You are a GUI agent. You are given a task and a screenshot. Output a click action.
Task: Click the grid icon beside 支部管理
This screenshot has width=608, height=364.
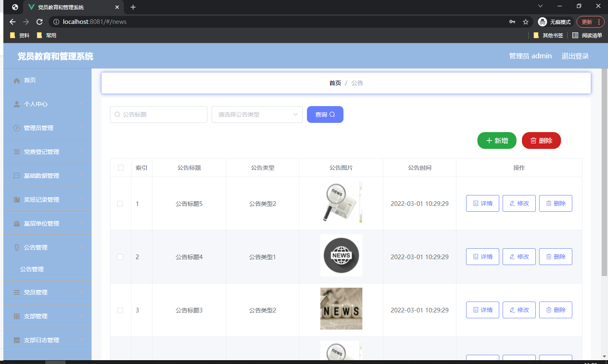tap(17, 316)
